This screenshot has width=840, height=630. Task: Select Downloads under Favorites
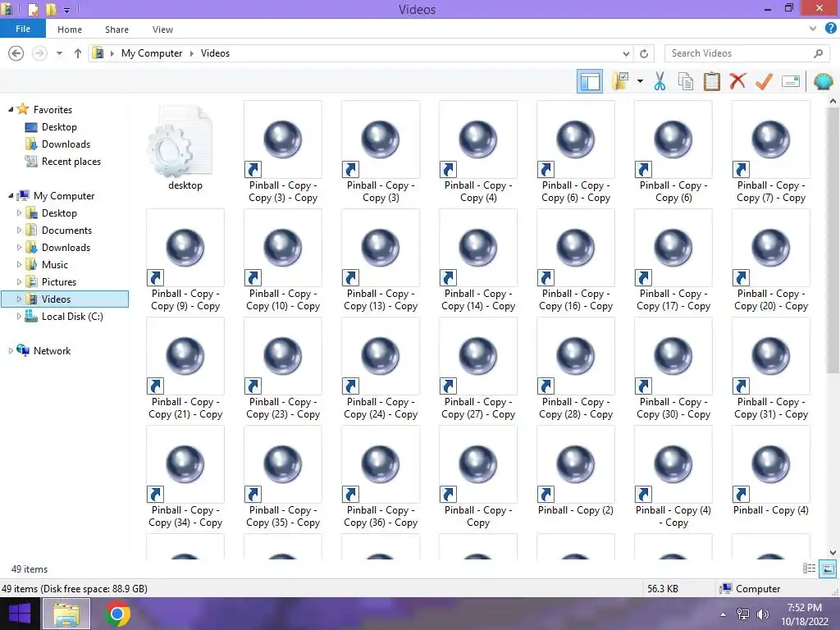(66, 144)
